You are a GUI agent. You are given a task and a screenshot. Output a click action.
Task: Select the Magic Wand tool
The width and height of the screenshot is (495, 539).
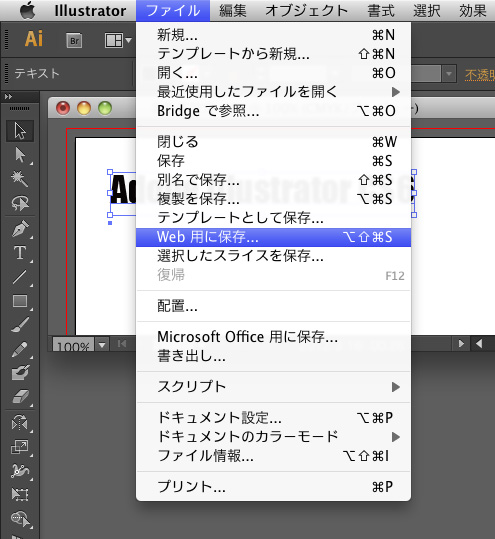pos(20,179)
